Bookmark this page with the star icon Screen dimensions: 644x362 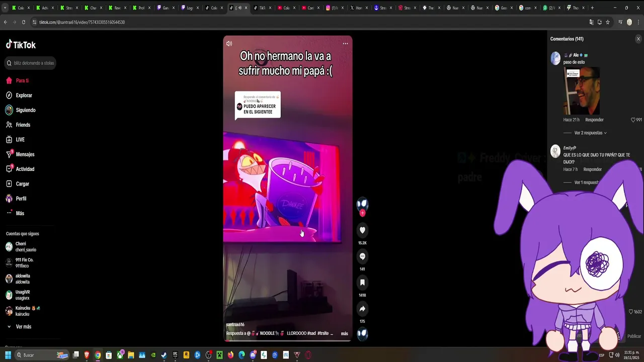pos(608,22)
